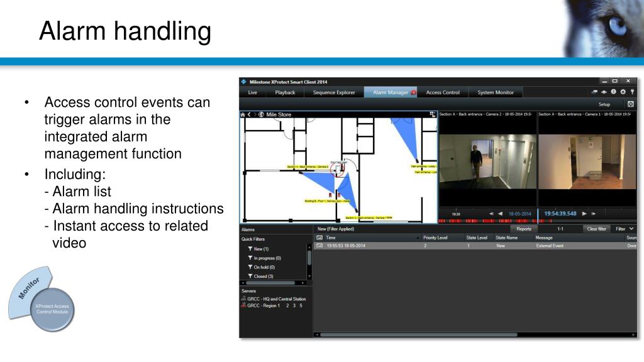Apply the Closed (3) quick filter

pos(261,277)
